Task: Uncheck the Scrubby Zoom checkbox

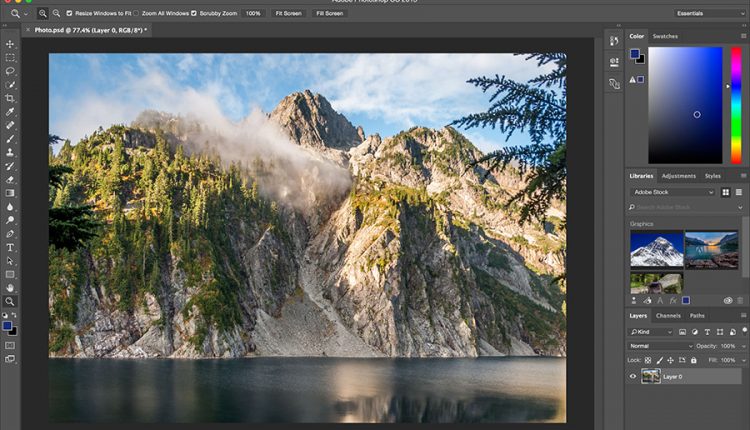Action: (194, 13)
